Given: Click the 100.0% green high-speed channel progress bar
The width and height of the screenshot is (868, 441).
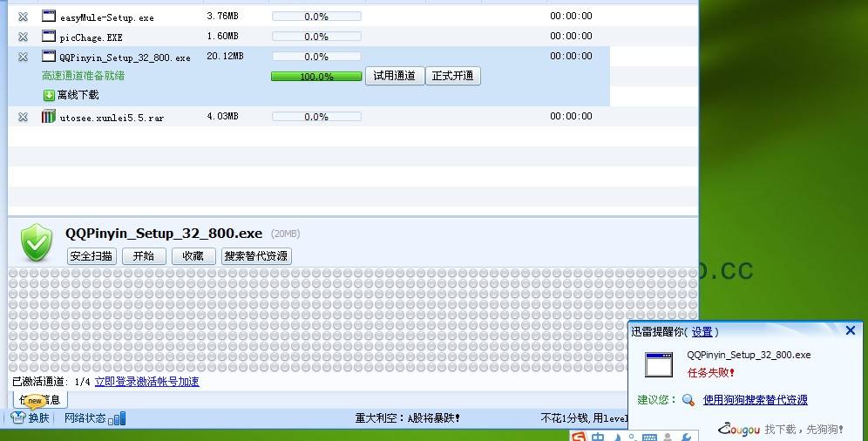Looking at the screenshot, I should click(x=316, y=77).
